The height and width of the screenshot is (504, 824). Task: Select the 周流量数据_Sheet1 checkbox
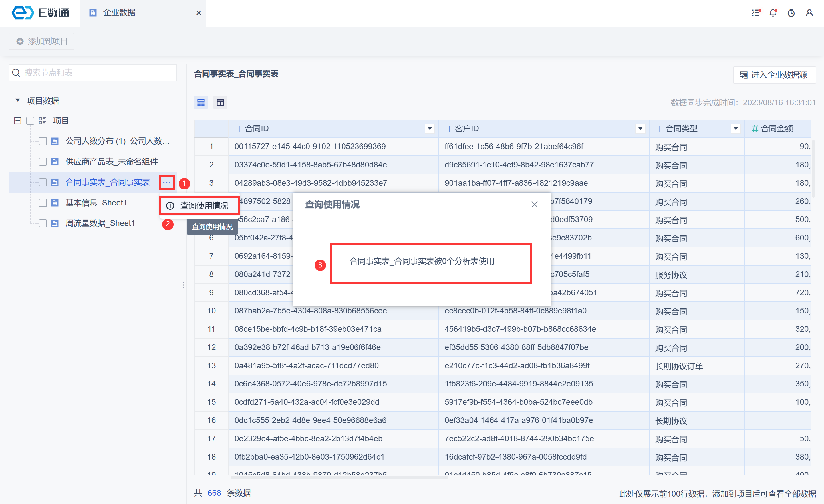click(x=43, y=223)
